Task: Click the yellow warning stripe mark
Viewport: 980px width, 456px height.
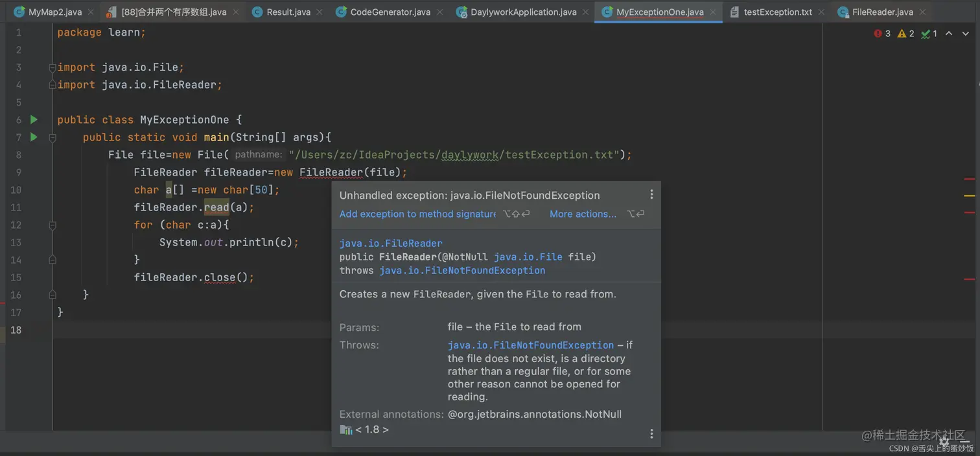Action: (x=969, y=195)
